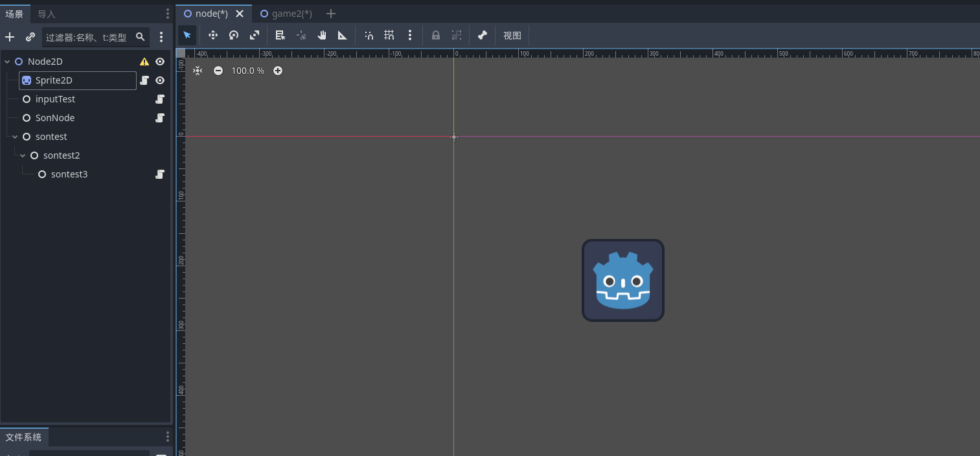980x456 pixels.
Task: View the Node2D configuration warning icon
Action: [x=144, y=62]
